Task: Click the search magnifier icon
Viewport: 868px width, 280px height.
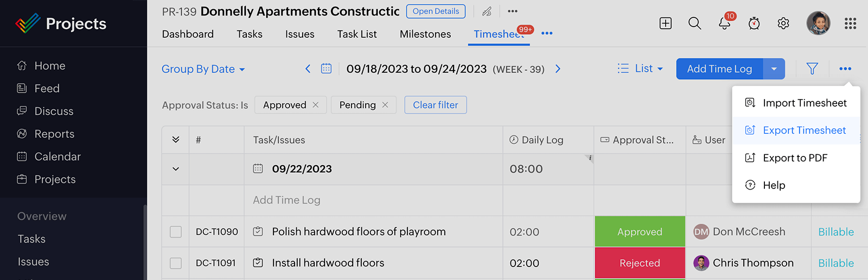Action: (x=694, y=23)
